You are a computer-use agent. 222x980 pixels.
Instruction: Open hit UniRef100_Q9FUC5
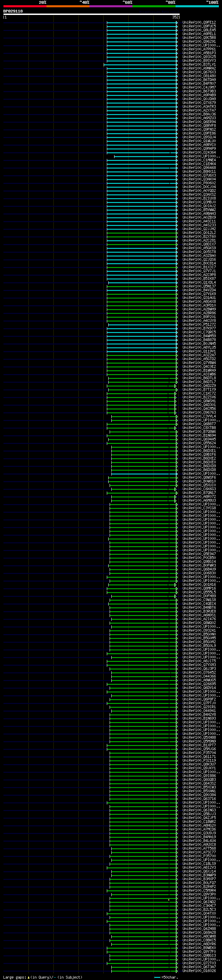pyautogui.click(x=199, y=26)
